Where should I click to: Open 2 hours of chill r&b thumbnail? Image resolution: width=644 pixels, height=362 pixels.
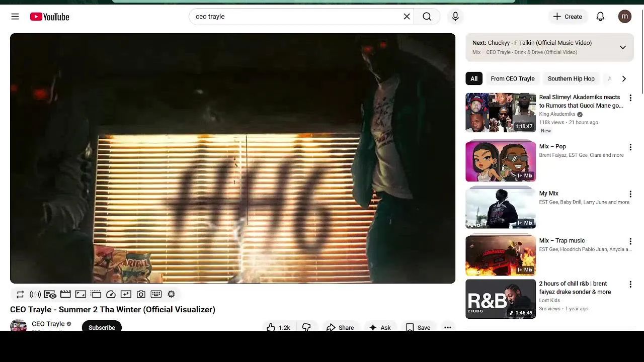501,299
